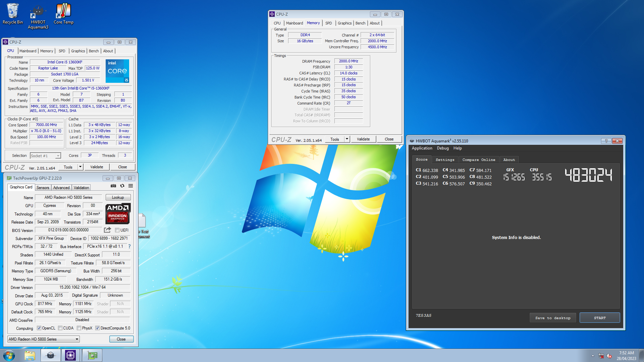The width and height of the screenshot is (644, 362).
Task: Click the AMD Radeon Graphics logo
Action: click(118, 214)
